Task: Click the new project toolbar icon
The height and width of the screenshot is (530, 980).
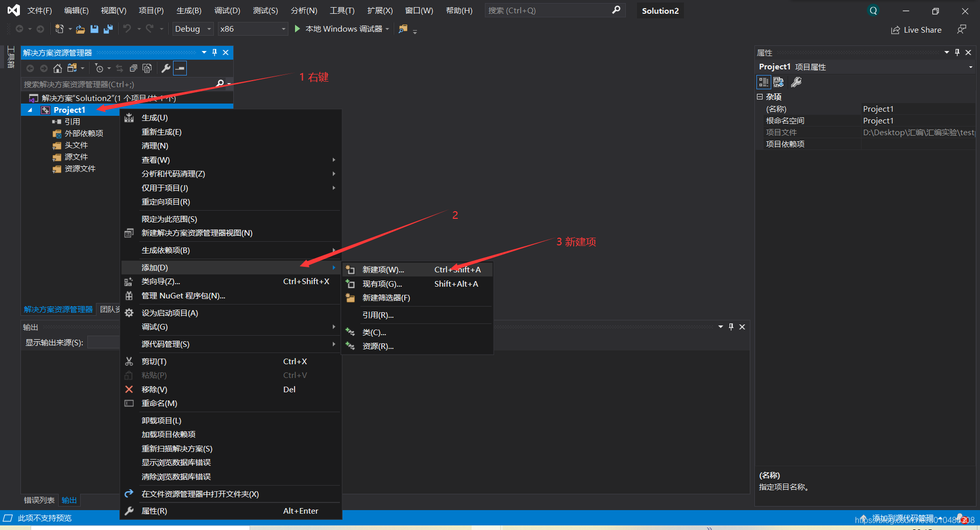Action: pyautogui.click(x=59, y=29)
